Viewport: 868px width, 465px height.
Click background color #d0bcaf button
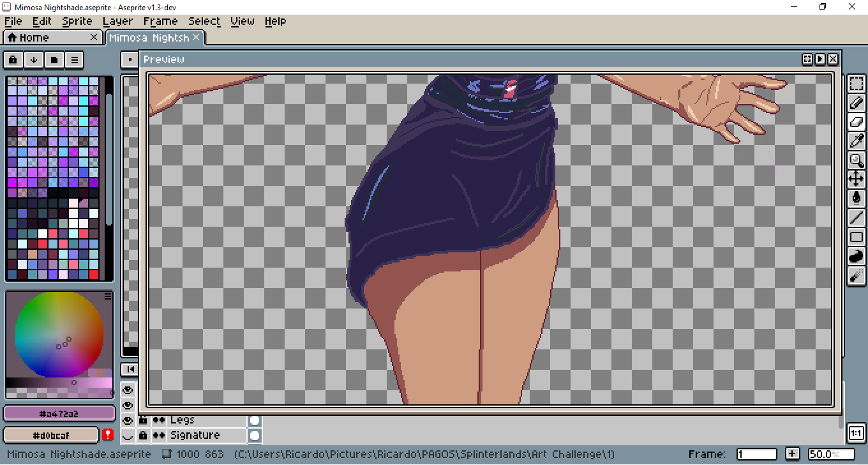[52, 435]
